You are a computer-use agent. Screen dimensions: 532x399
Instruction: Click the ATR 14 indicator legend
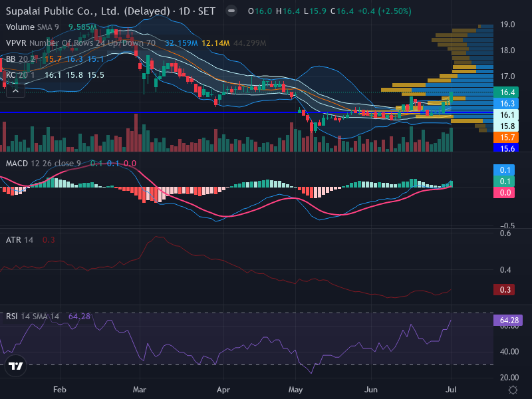pos(19,240)
